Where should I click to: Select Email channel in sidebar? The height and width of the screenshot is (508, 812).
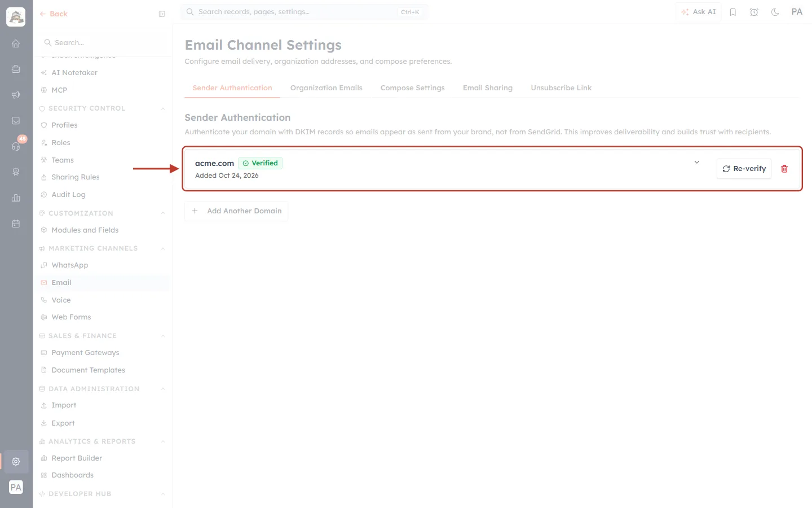(x=103, y=283)
